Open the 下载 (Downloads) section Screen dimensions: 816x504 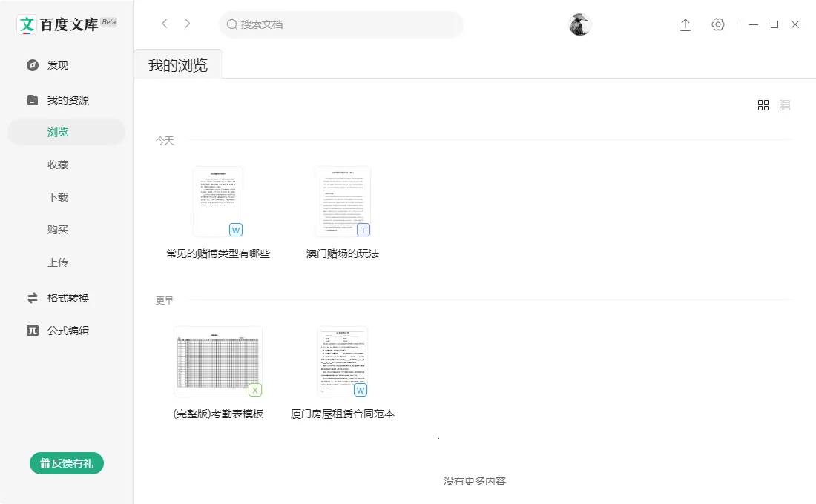58,196
